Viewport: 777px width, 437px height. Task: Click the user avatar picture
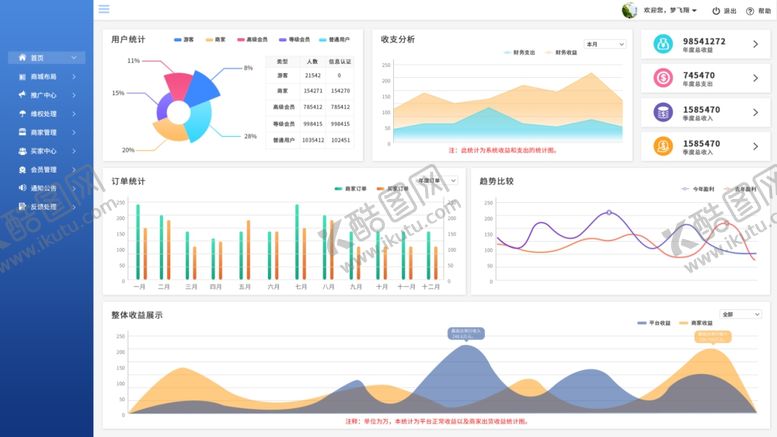[x=629, y=10]
